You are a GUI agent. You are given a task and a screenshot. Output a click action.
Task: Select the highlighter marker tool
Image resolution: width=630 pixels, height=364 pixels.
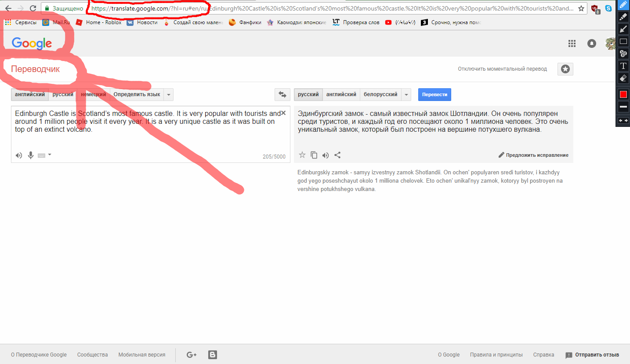click(623, 17)
